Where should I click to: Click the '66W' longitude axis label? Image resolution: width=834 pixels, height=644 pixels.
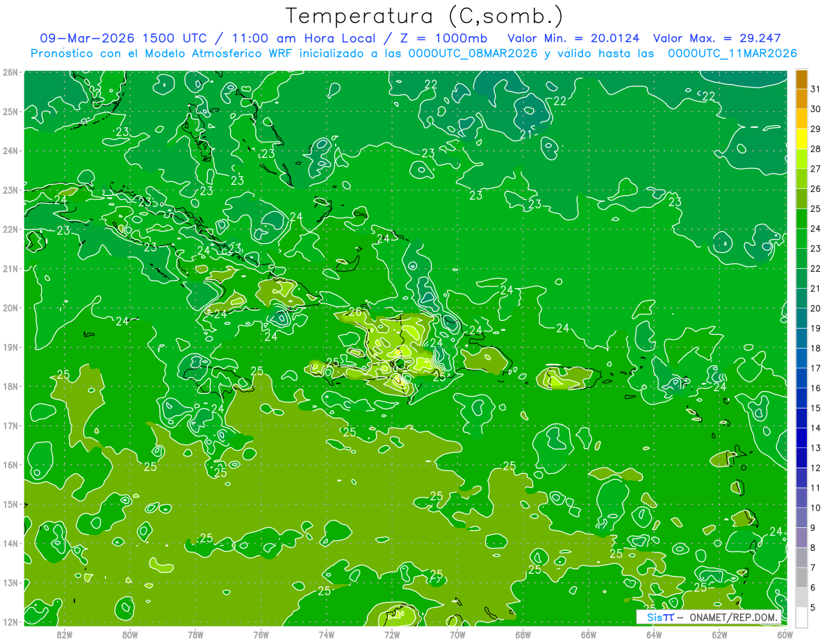pyautogui.click(x=589, y=634)
